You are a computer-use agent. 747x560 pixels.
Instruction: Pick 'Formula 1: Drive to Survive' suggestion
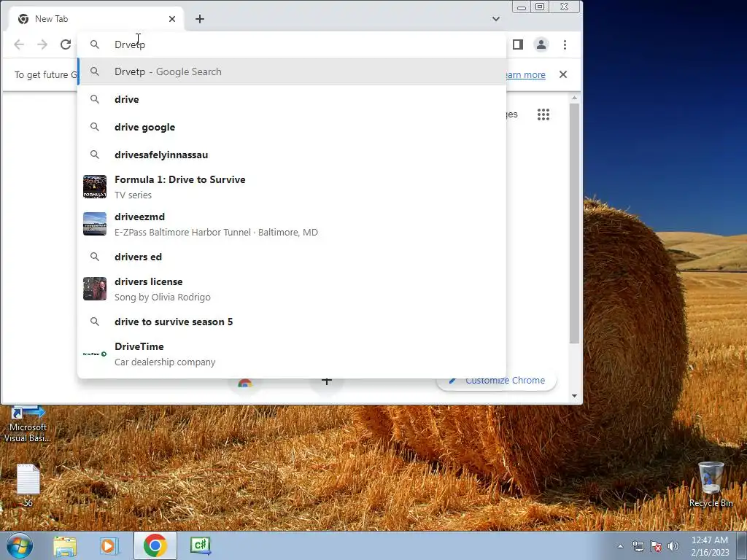pyautogui.click(x=292, y=187)
